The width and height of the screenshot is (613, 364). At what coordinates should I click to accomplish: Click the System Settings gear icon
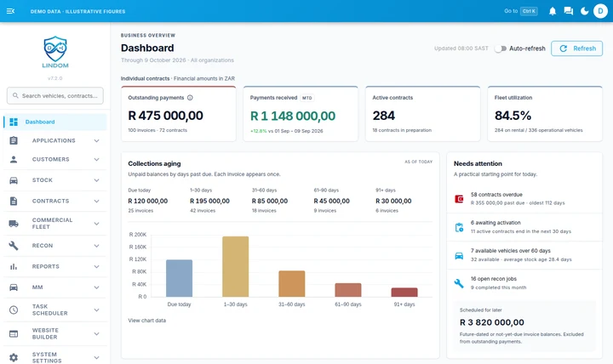[14, 357]
